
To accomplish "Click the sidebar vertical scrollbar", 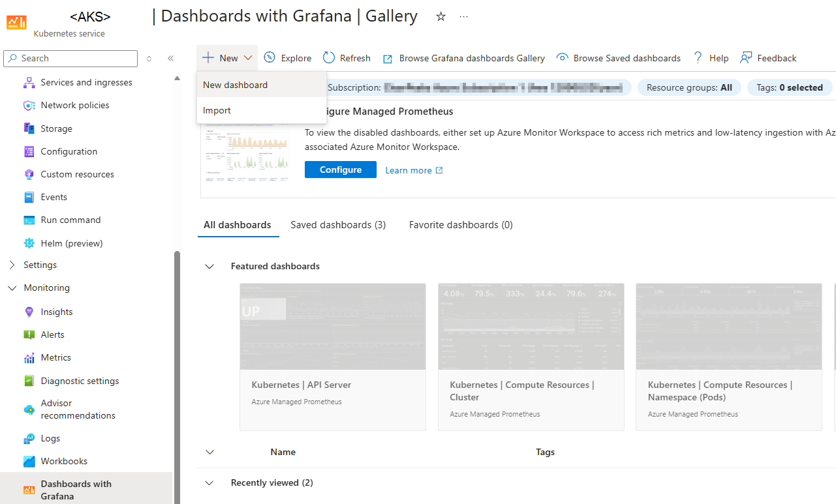I will (176, 377).
